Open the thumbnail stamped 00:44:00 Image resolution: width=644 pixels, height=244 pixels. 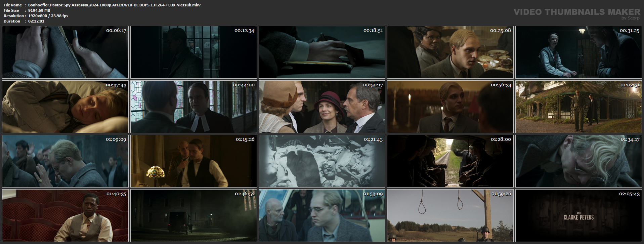[x=194, y=107]
